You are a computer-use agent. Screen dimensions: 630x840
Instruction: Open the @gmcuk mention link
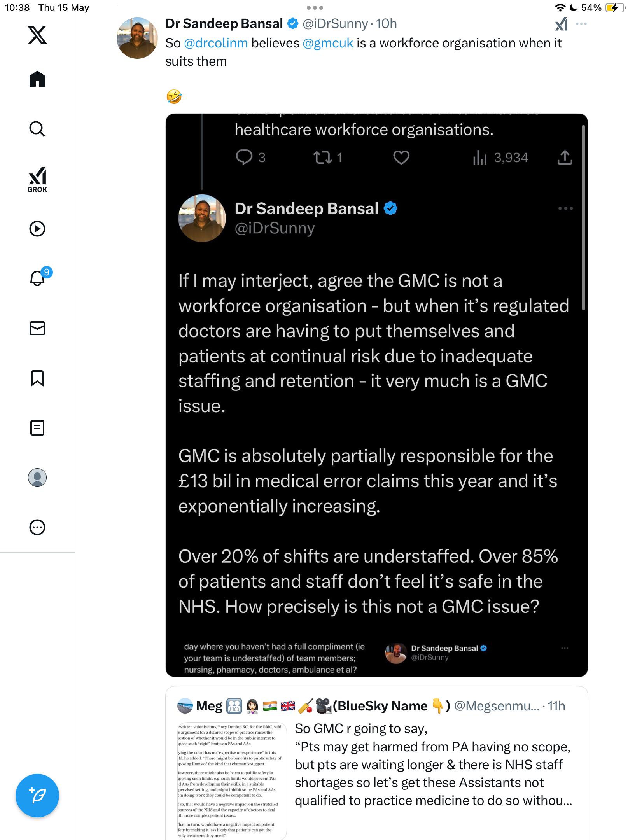(x=328, y=43)
